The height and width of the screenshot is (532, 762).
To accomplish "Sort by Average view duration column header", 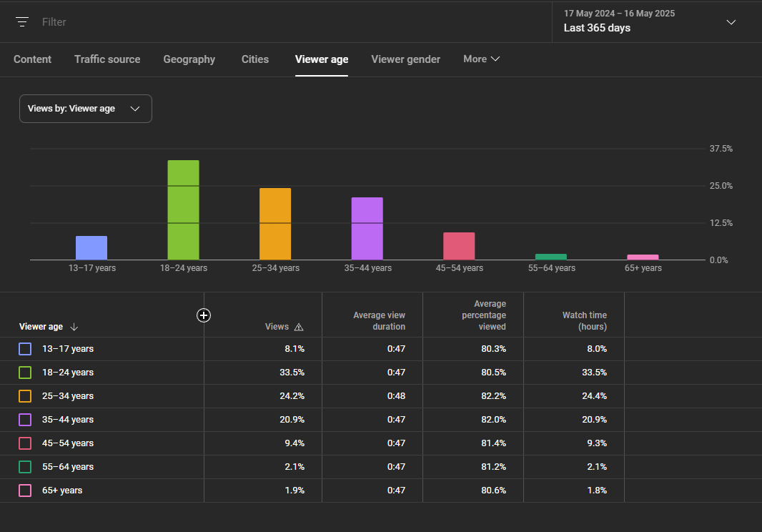I will pos(379,321).
